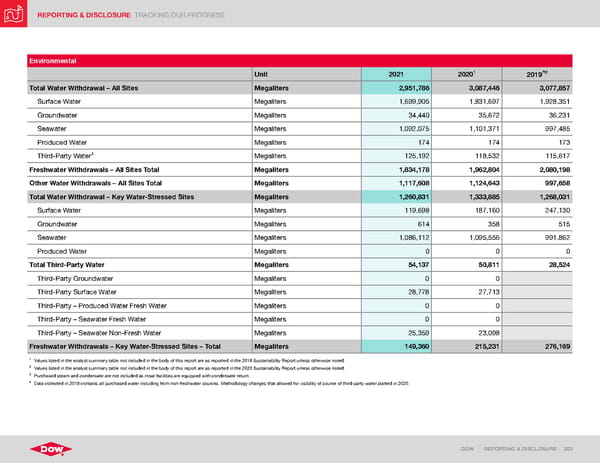The width and height of the screenshot is (600, 463).
Task: Select the Third-Party Water row label
Action: [x=65, y=156]
